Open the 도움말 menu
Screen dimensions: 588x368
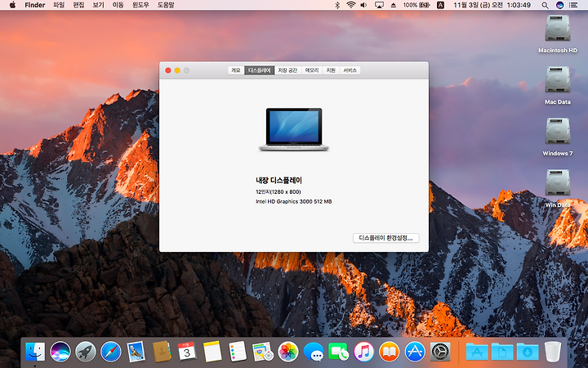click(166, 5)
